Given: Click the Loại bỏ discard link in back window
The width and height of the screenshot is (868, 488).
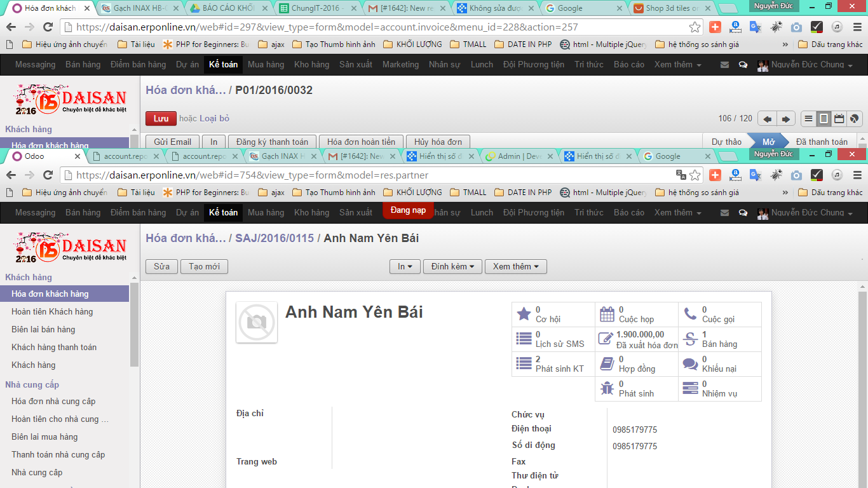Looking at the screenshot, I should pos(214,119).
